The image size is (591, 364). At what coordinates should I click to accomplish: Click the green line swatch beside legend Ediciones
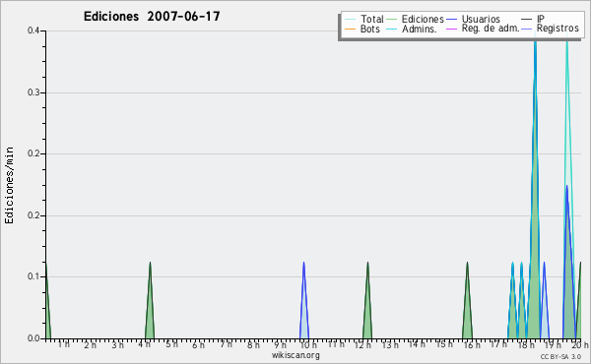coord(392,20)
